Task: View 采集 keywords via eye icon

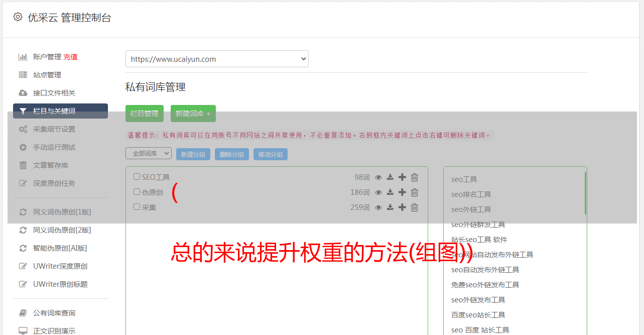Action: (378, 207)
